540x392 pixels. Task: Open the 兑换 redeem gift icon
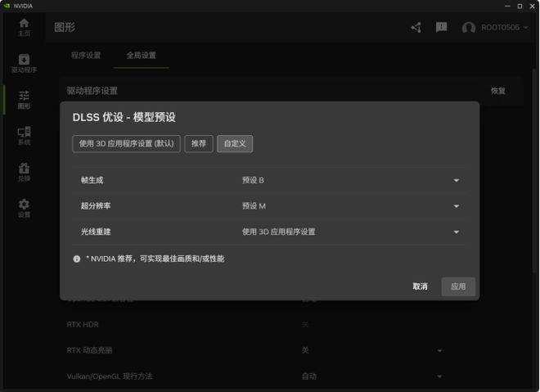point(24,172)
